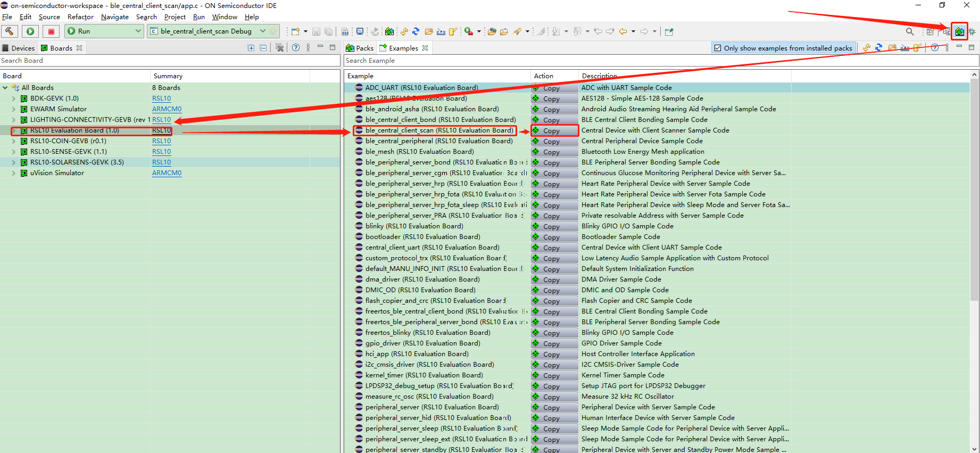Copy the blinky example
Image resolution: width=980 pixels, height=453 pixels.
tap(554, 226)
